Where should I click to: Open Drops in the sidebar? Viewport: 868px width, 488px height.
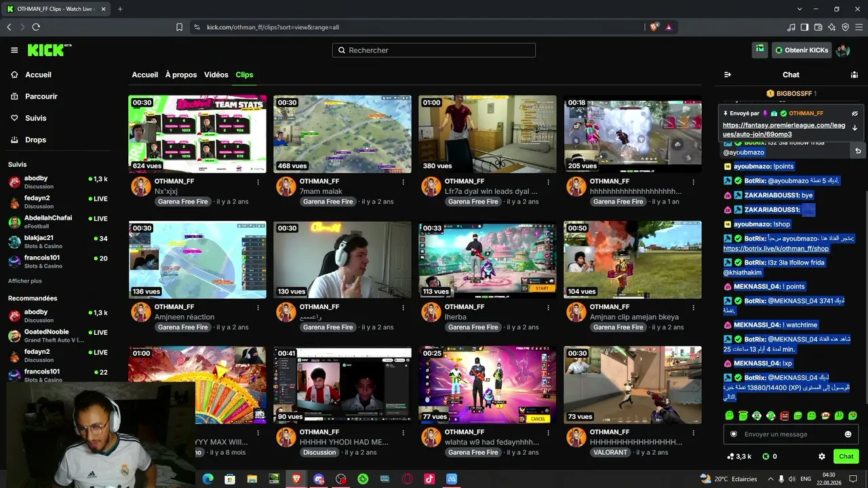[35, 140]
